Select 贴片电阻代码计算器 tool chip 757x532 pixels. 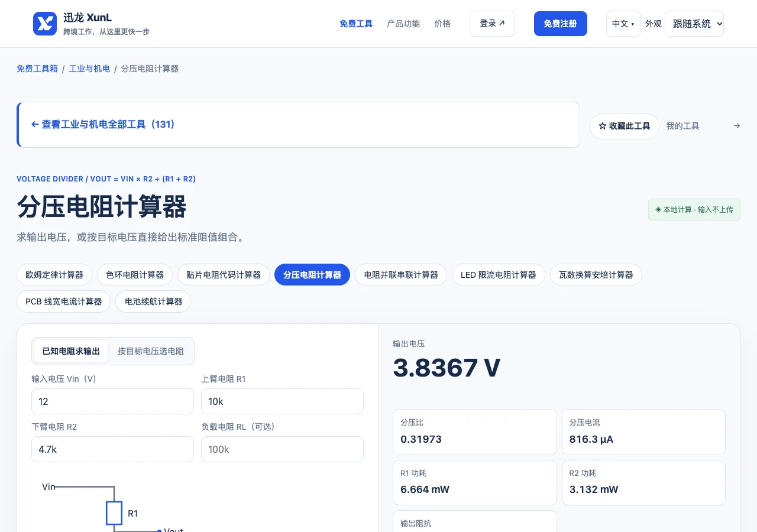224,275
